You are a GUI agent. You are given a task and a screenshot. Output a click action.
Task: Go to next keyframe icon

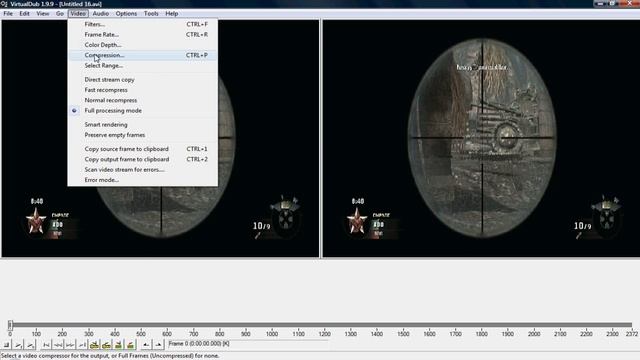[107, 345]
